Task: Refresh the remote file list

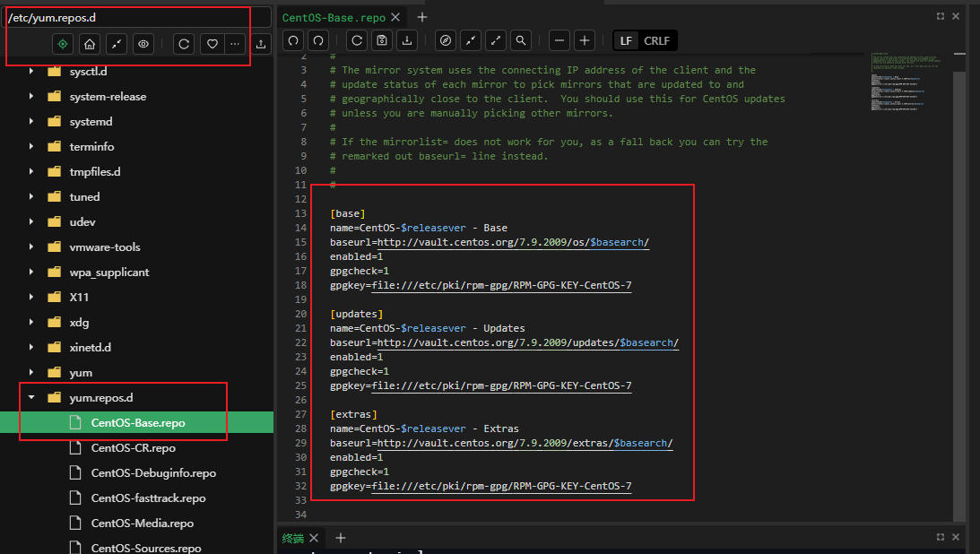Action: (184, 44)
